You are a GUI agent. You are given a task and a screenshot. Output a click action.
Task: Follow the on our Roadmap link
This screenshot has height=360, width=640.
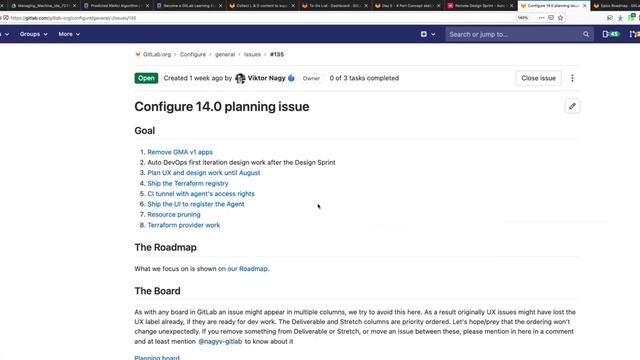pyautogui.click(x=243, y=269)
